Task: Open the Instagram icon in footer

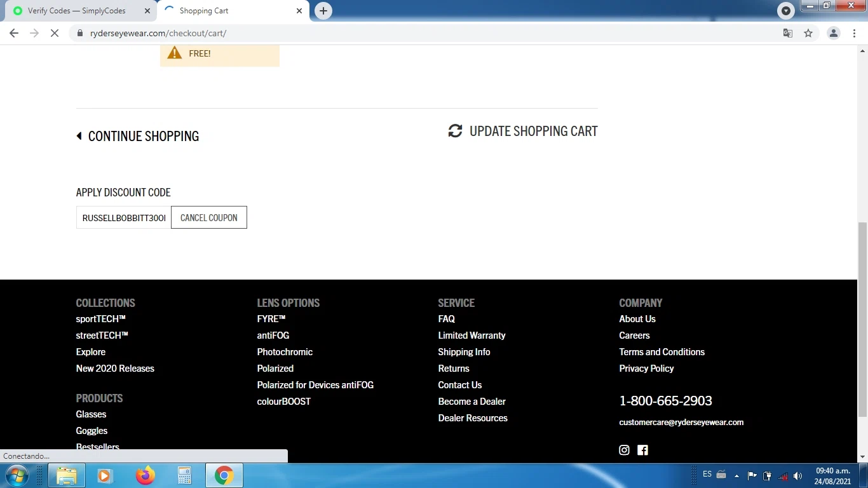Action: click(624, 450)
